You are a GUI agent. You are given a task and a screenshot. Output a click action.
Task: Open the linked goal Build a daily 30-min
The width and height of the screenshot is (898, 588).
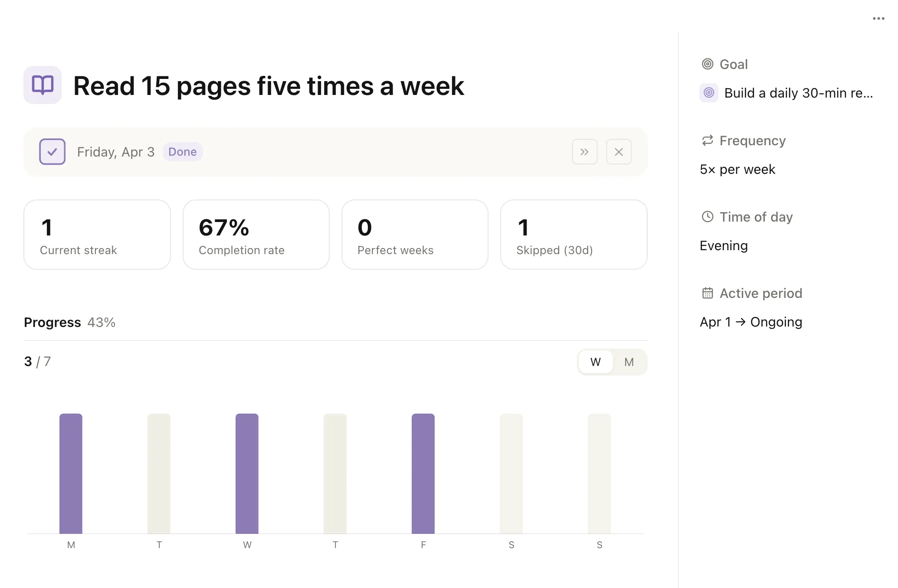(798, 93)
